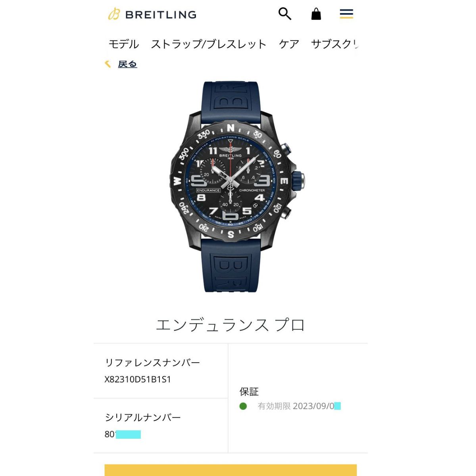Open the search magnifier icon
The image size is (476, 476).
[x=285, y=14]
